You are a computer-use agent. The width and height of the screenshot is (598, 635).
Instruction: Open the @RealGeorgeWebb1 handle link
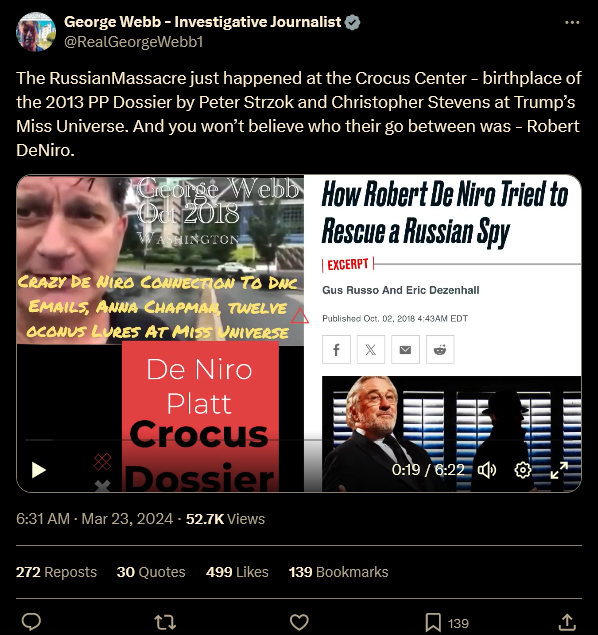coord(134,42)
